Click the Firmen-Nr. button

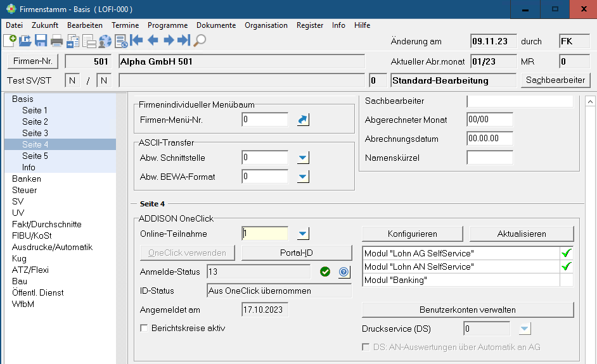(x=33, y=61)
